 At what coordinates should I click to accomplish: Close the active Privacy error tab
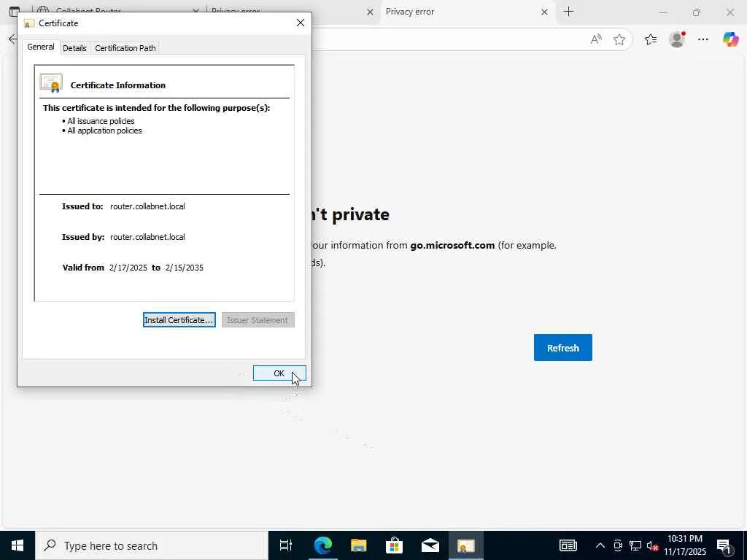(544, 12)
